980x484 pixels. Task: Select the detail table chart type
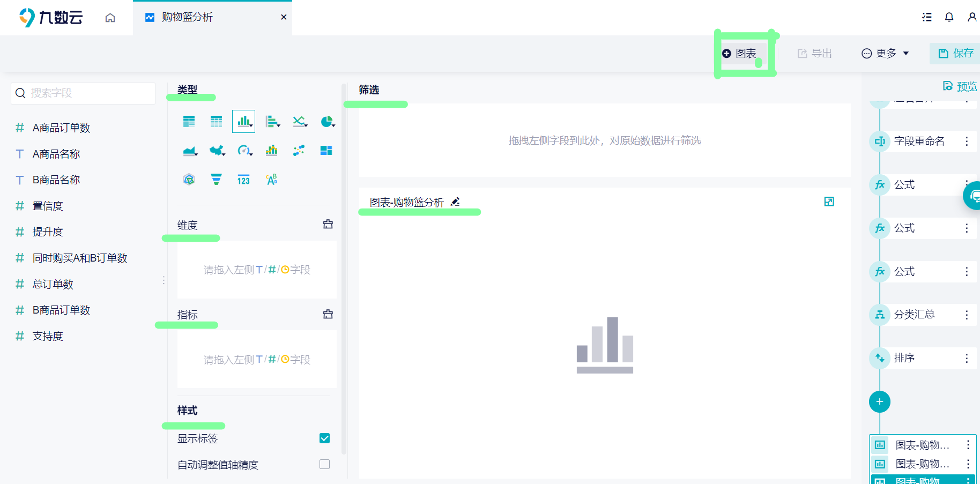tap(216, 122)
